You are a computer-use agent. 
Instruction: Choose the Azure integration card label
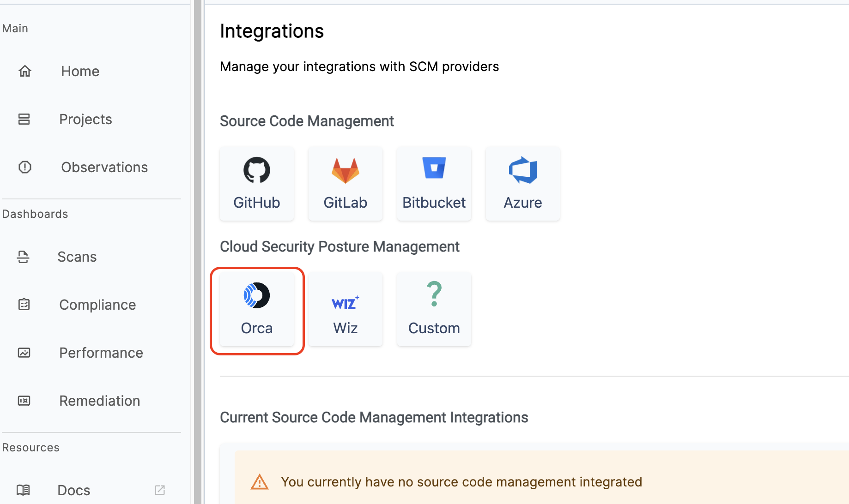pyautogui.click(x=523, y=203)
